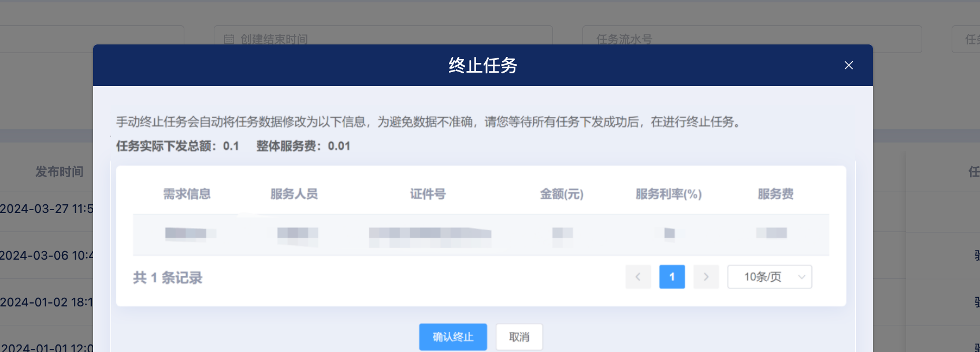
Task: Click the 需求信息 column header
Action: [187, 194]
